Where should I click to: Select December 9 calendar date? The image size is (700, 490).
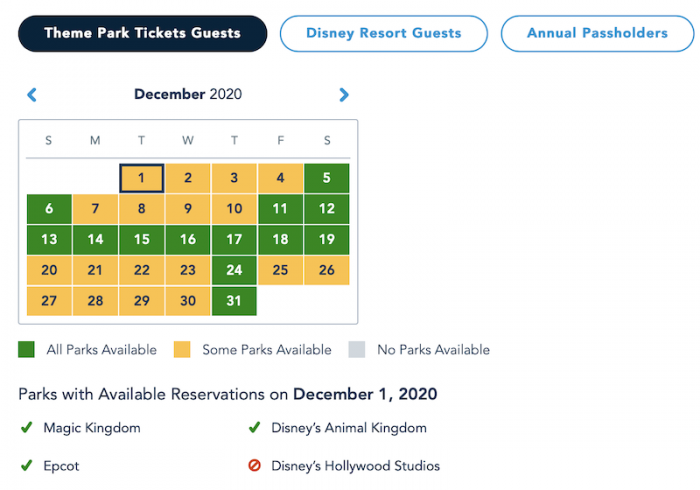click(x=188, y=209)
